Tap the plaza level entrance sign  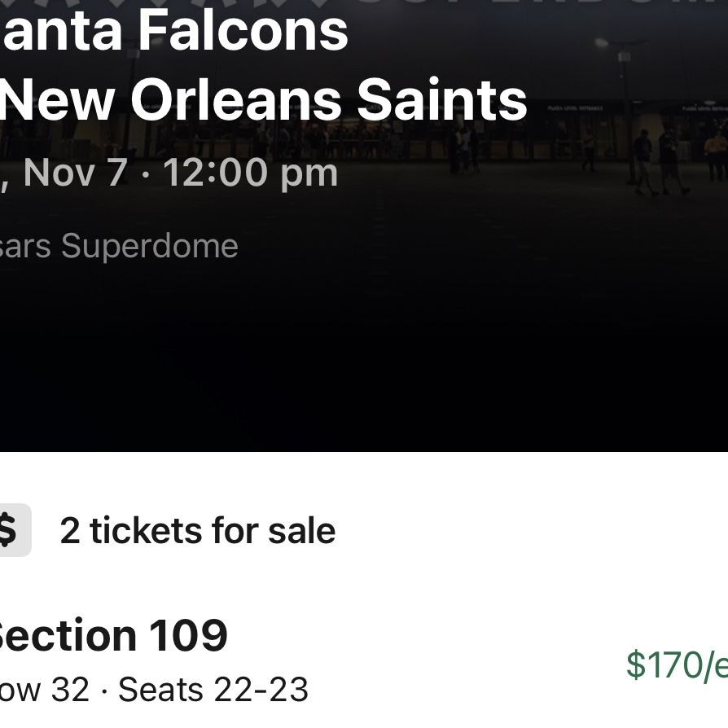tap(575, 108)
